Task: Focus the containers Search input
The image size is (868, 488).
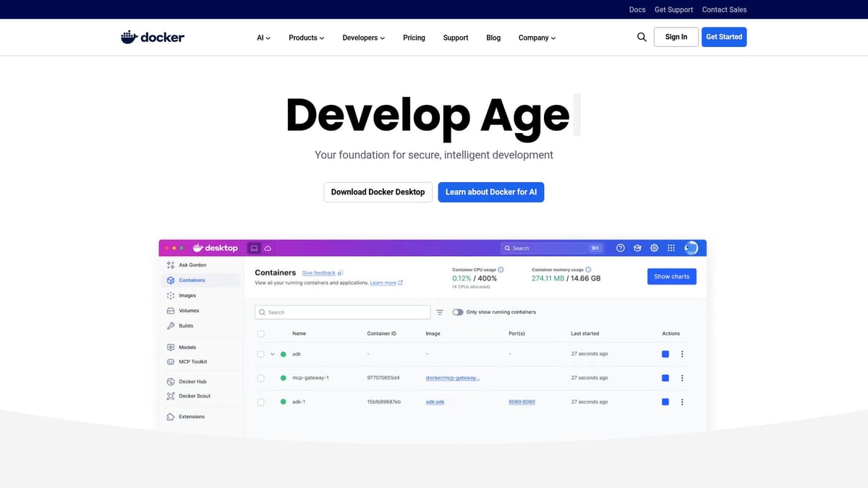Action: pos(343,312)
